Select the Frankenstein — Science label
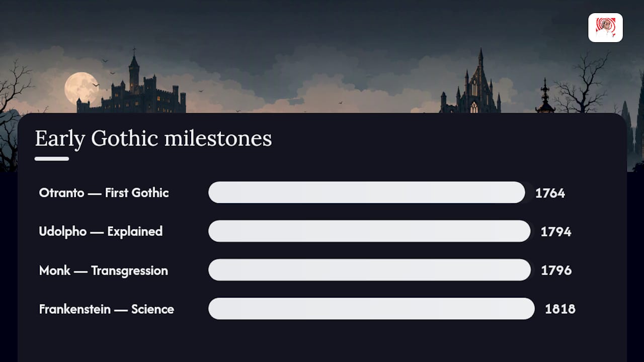This screenshot has height=362, width=644. (x=106, y=309)
